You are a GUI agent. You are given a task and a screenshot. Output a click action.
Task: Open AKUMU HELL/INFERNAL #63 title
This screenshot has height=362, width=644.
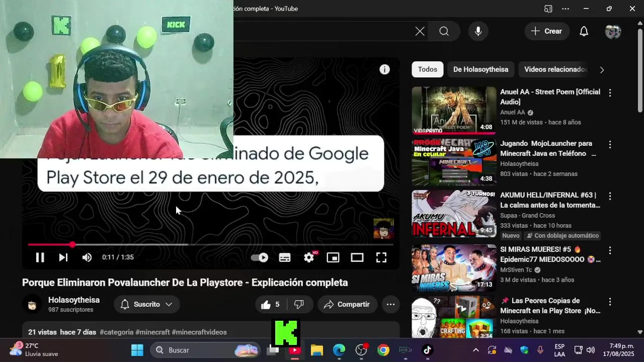[x=550, y=200]
